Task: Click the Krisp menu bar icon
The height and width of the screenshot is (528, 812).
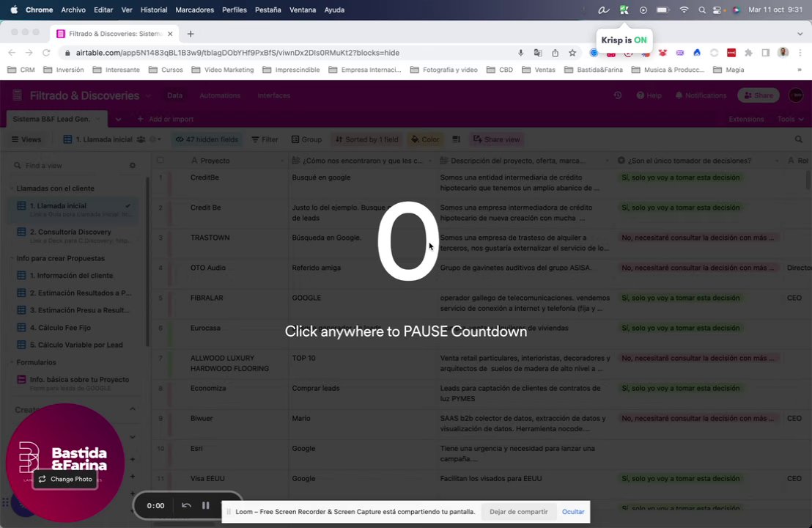Action: pyautogui.click(x=624, y=10)
